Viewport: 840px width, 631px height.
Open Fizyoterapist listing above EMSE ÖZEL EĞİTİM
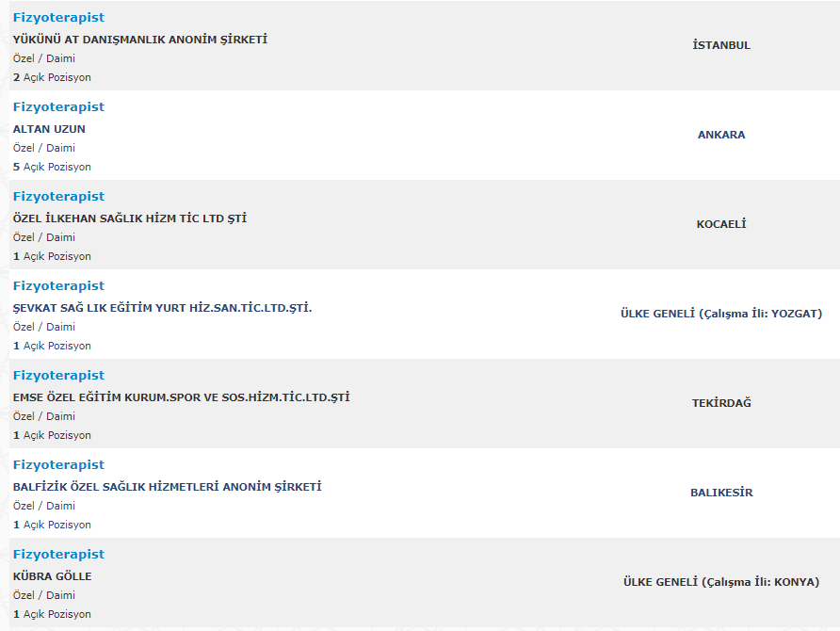[58, 376]
